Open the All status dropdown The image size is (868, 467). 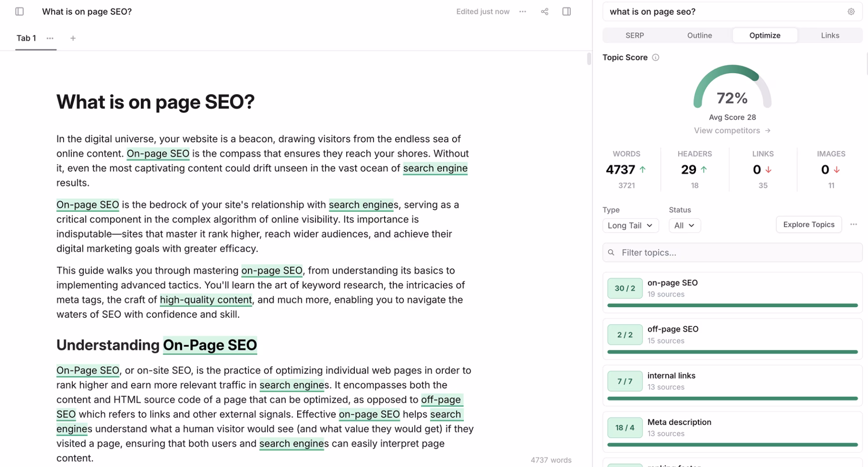[x=684, y=225]
